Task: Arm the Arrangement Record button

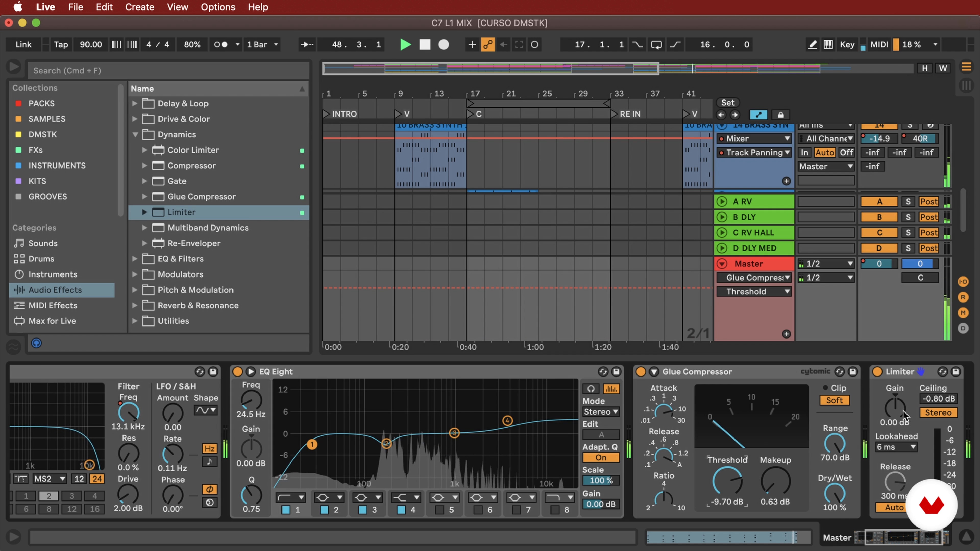Action: [x=444, y=44]
